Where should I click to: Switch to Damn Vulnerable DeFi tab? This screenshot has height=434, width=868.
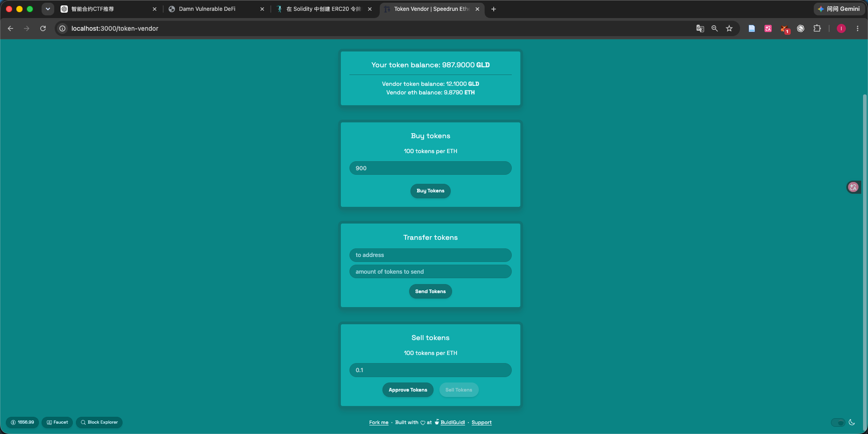coord(216,9)
